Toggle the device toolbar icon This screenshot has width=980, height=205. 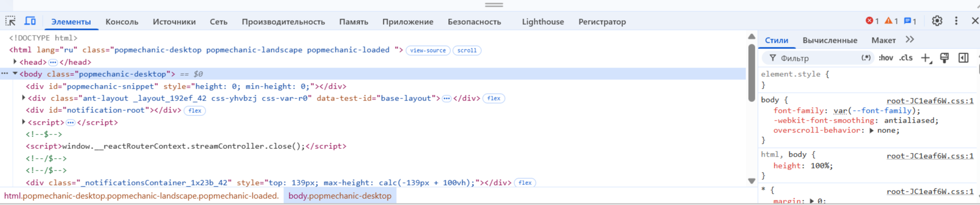click(x=30, y=21)
